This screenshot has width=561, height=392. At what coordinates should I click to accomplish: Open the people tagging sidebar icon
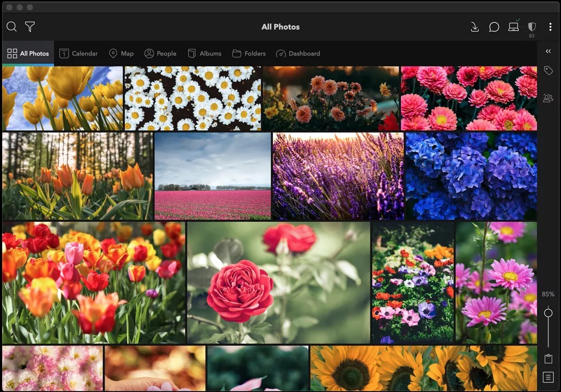point(548,98)
